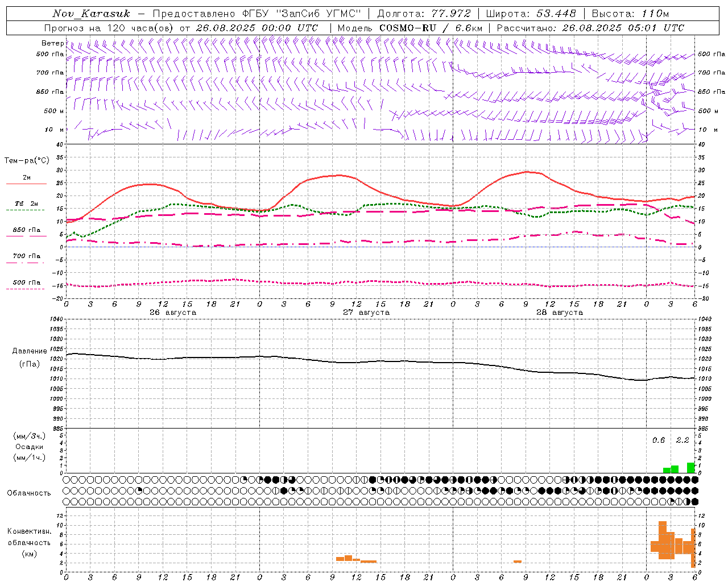Click the tallest orange convective cloud bar

pyautogui.click(x=663, y=540)
